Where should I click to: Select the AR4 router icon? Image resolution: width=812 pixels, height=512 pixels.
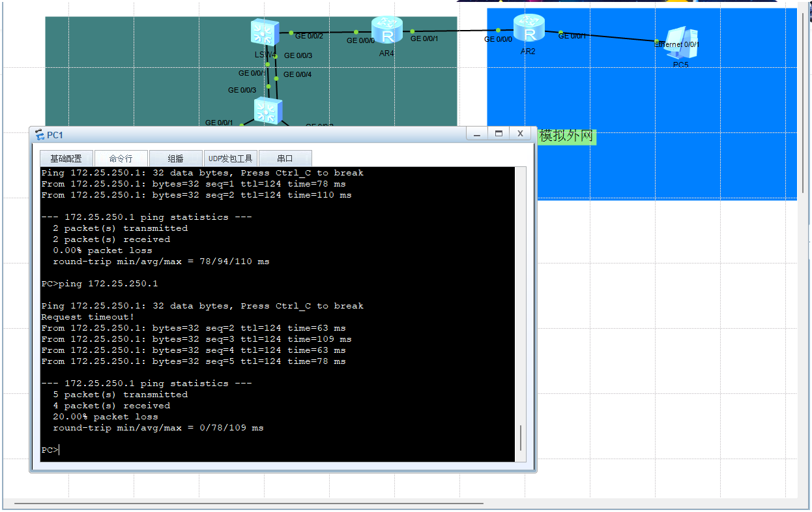[387, 31]
